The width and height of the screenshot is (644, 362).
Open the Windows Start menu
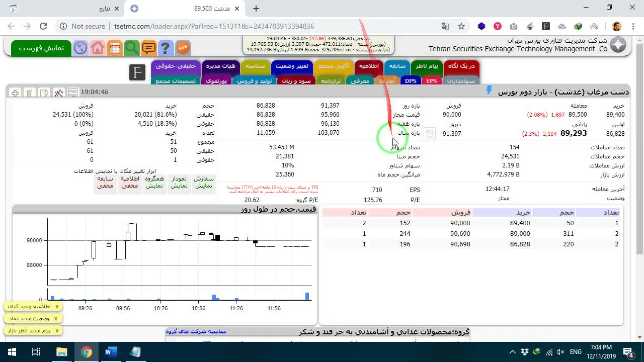click(x=12, y=352)
